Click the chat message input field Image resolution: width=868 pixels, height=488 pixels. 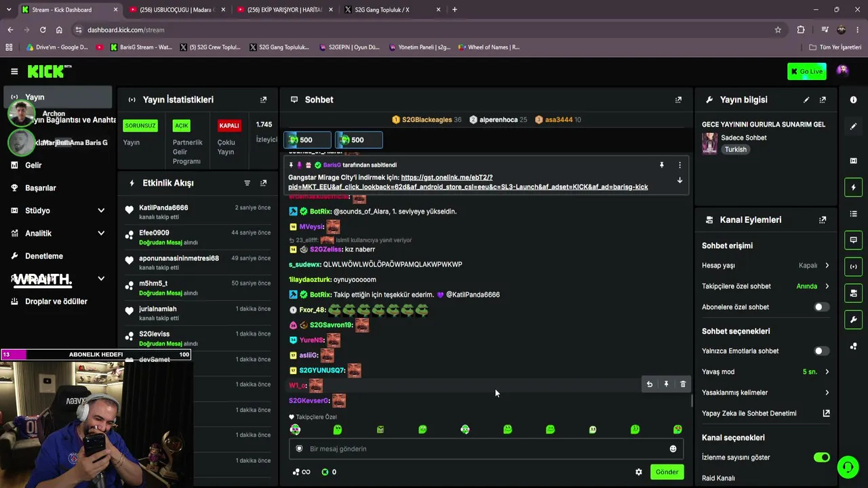pyautogui.click(x=486, y=449)
